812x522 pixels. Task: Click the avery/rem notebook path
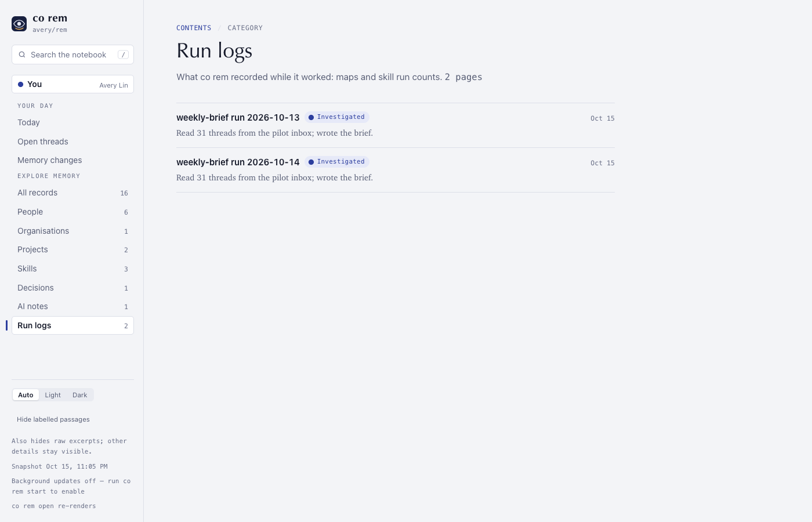[x=50, y=30]
